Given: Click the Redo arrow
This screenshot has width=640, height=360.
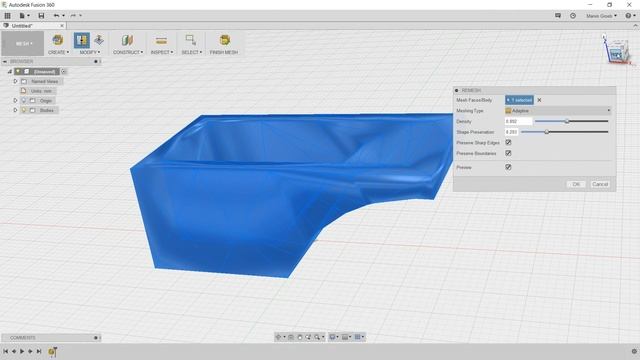Looking at the screenshot, I should (73, 16).
